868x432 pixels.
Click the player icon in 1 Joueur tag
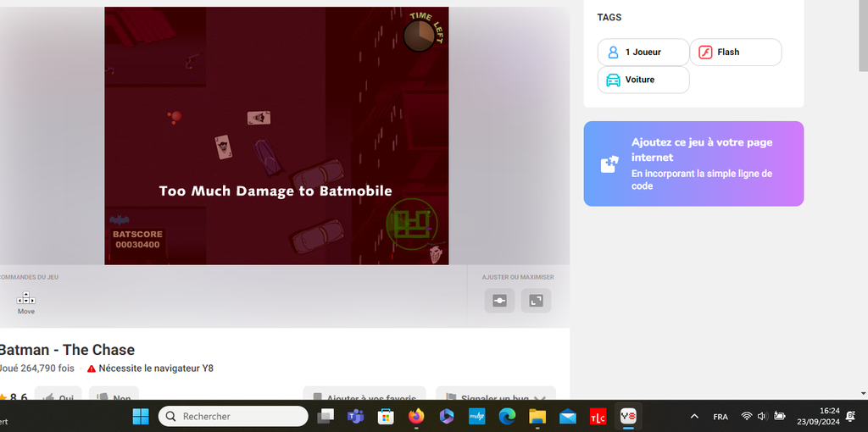614,52
